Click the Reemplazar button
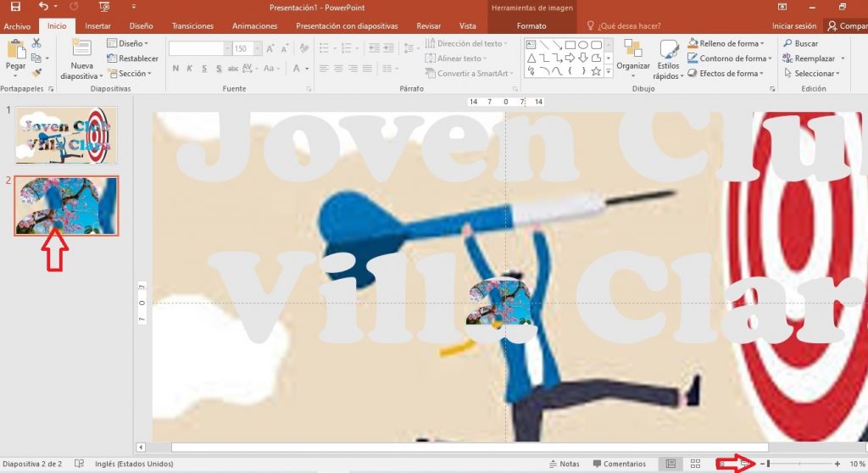 pos(809,58)
